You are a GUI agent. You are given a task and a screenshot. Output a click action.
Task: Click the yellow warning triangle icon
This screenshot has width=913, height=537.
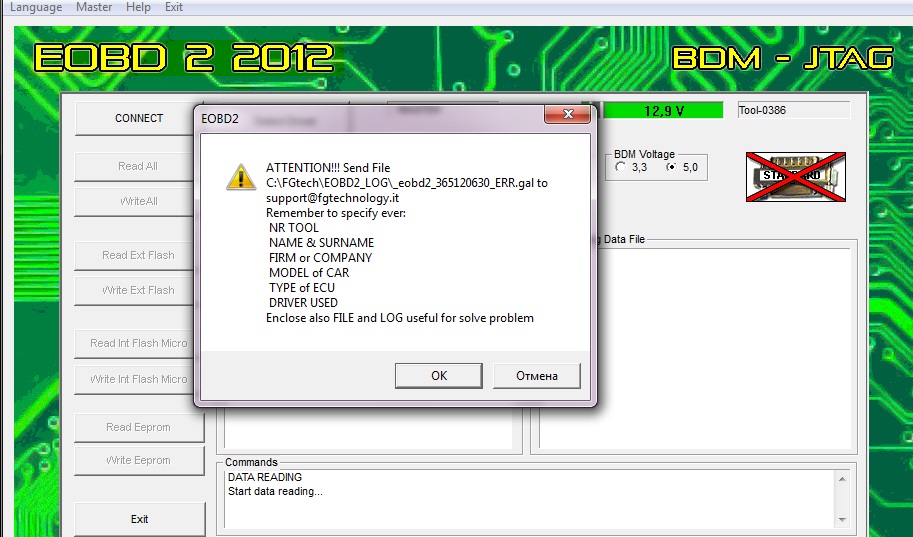[x=240, y=177]
